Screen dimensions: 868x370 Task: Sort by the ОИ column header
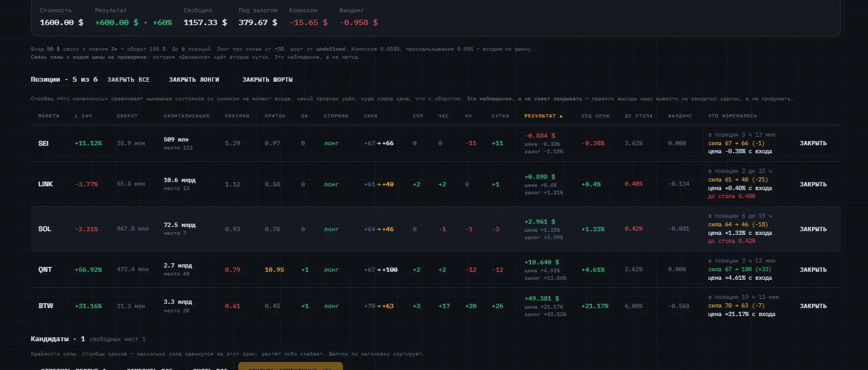[x=304, y=116]
